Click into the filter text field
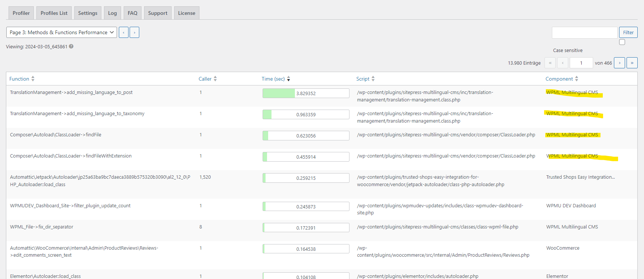The width and height of the screenshot is (644, 279). (585, 33)
